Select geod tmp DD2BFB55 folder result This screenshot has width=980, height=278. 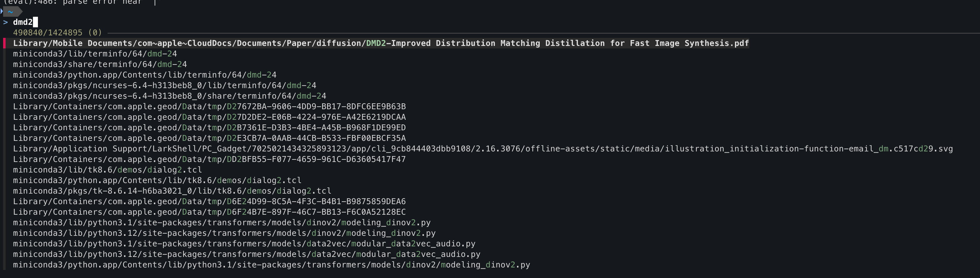point(209,159)
